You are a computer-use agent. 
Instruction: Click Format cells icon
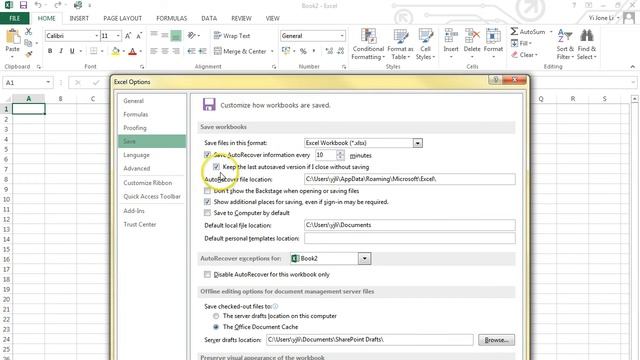click(x=493, y=37)
